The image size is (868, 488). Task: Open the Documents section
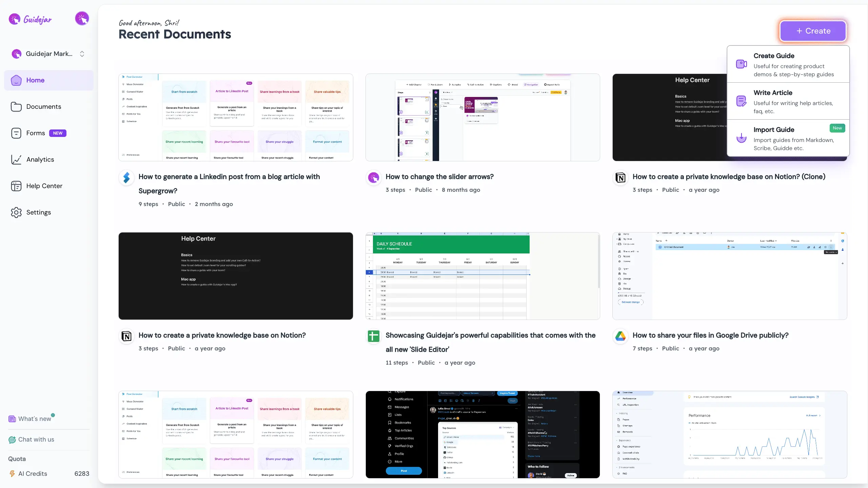pos(49,107)
